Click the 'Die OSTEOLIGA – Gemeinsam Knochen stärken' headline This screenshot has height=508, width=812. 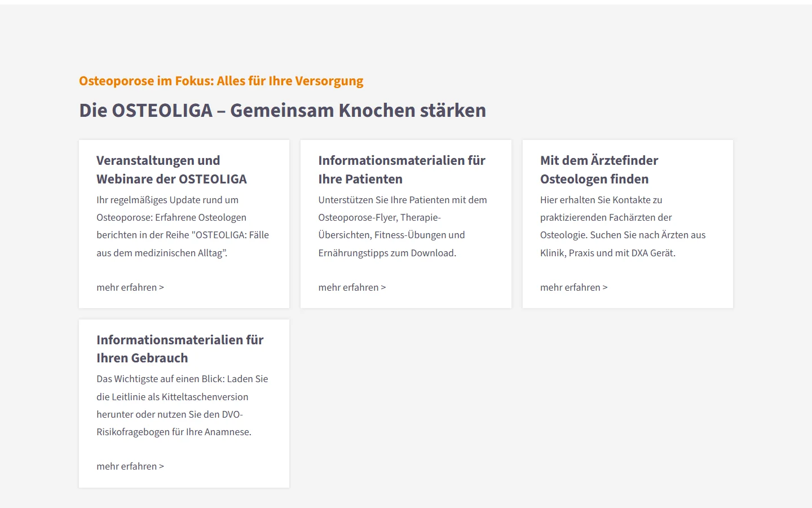pyautogui.click(x=283, y=110)
